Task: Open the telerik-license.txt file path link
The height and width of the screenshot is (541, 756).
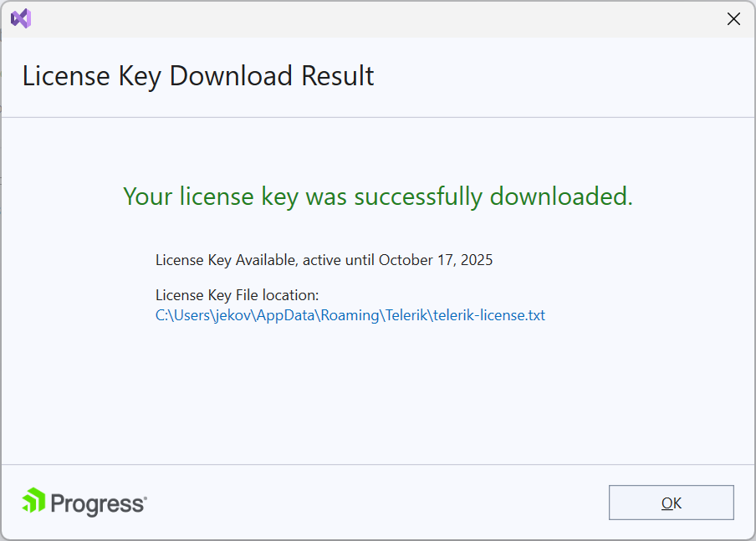Action: [350, 315]
